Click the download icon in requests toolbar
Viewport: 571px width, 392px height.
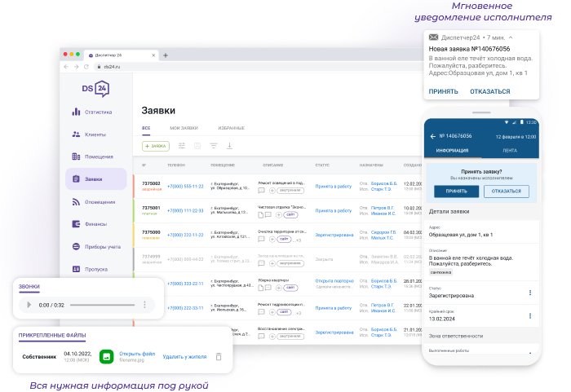tap(229, 146)
